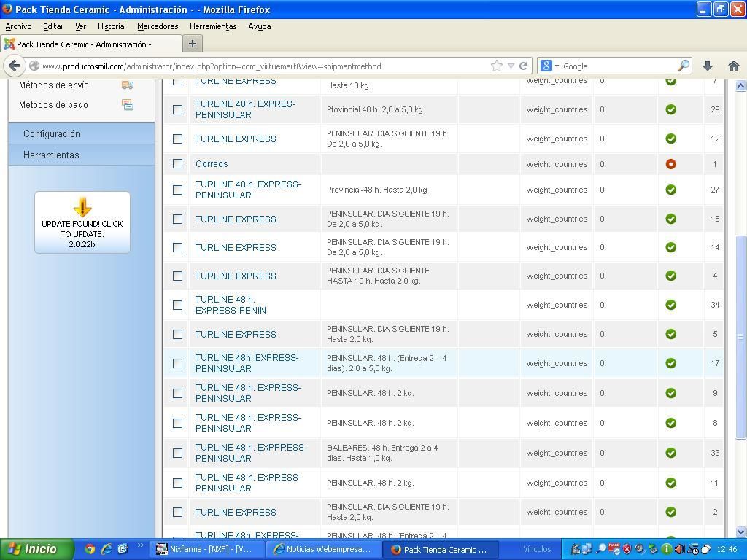The height and width of the screenshot is (560, 747).
Task: Click the truck icon beside Métodos de envío
Action: (x=128, y=85)
